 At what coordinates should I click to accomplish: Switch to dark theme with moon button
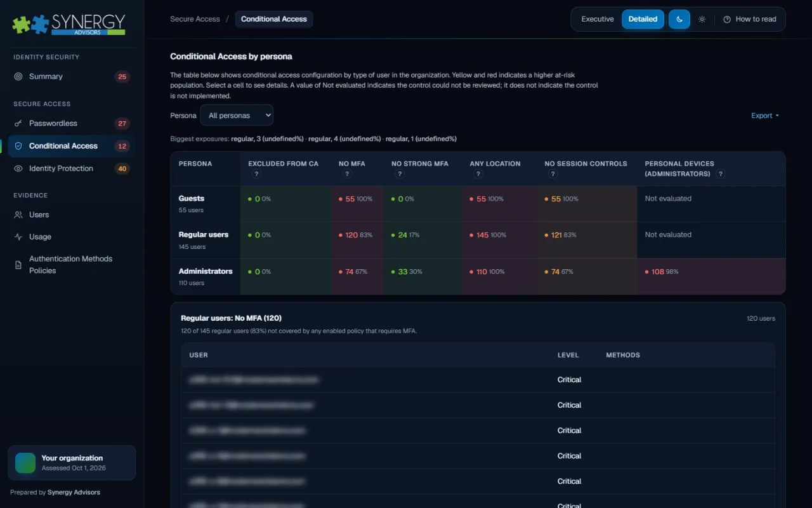click(679, 19)
